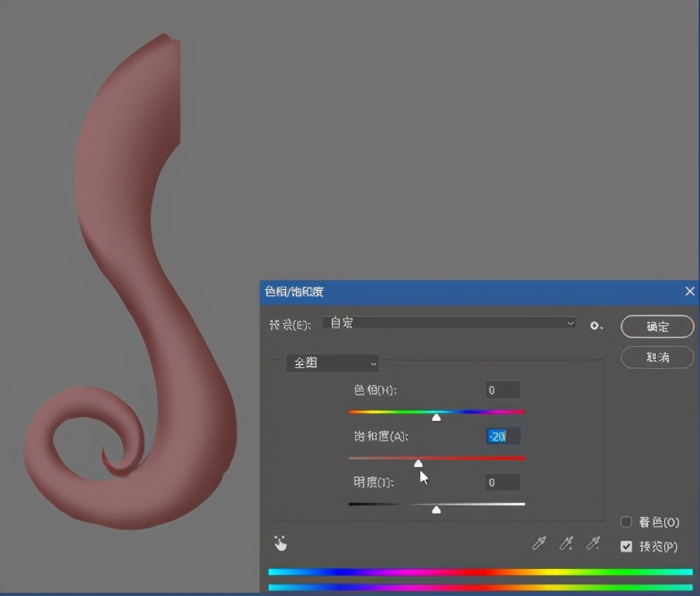Open the 自定 preset dropdown

pos(450,323)
